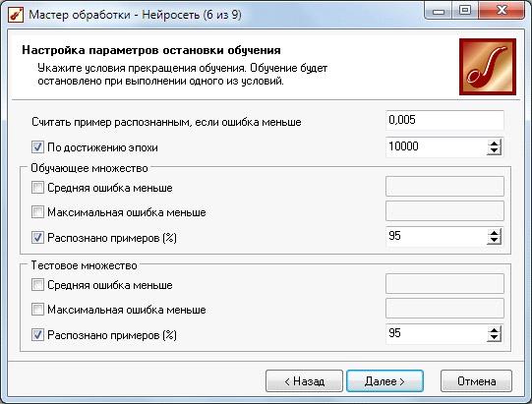
Task: Enable test set 'Средняя ошибка меньше'
Action: click(37, 285)
